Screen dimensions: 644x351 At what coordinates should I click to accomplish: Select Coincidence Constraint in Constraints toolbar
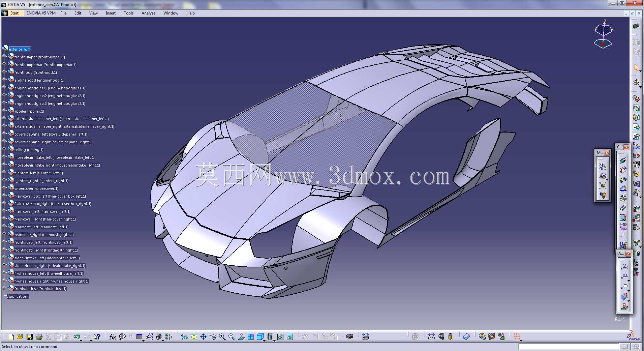(x=623, y=160)
